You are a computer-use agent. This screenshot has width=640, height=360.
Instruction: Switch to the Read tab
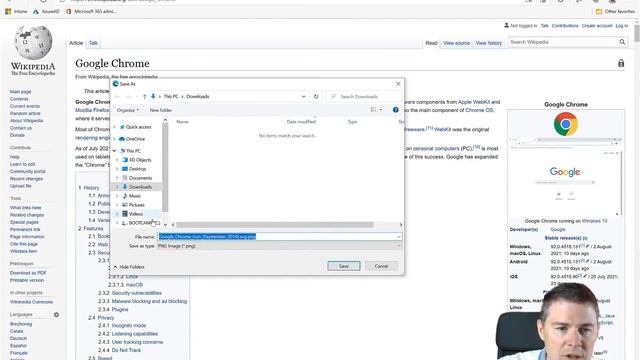click(x=431, y=43)
